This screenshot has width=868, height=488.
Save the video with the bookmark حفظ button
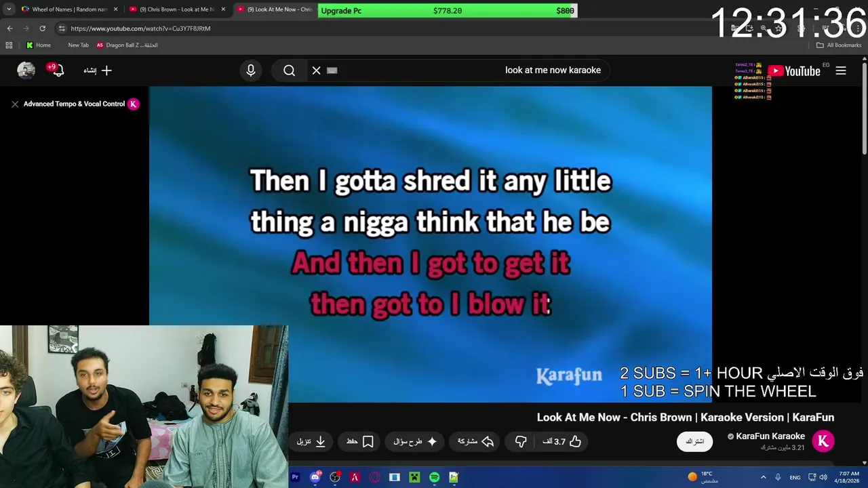(360, 442)
